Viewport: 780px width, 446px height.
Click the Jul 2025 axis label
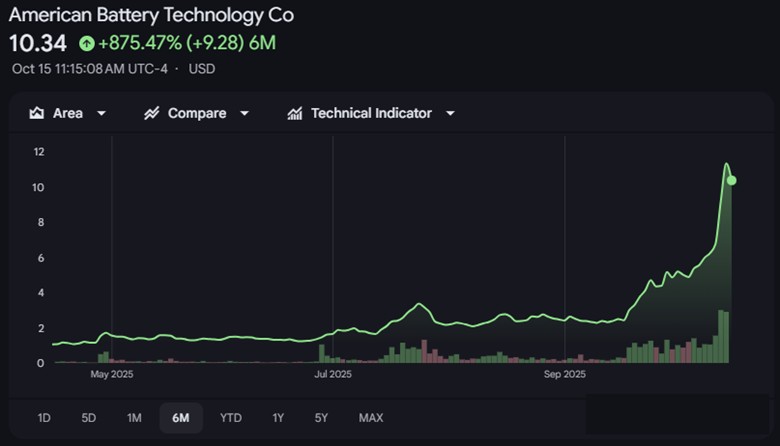coord(333,375)
